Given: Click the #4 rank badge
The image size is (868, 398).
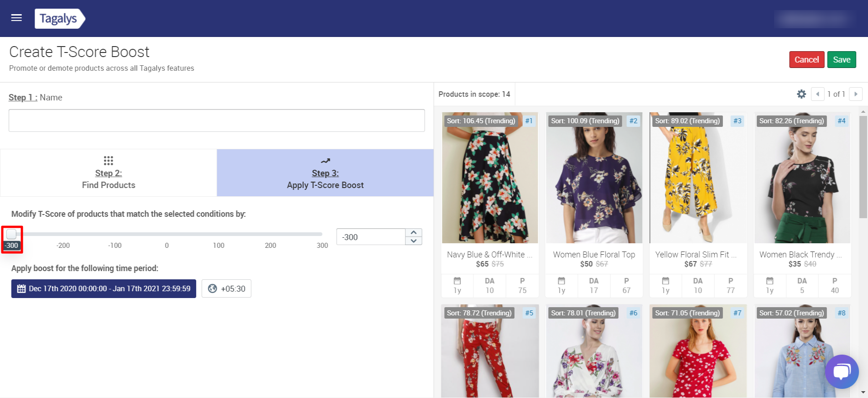Looking at the screenshot, I should (842, 121).
